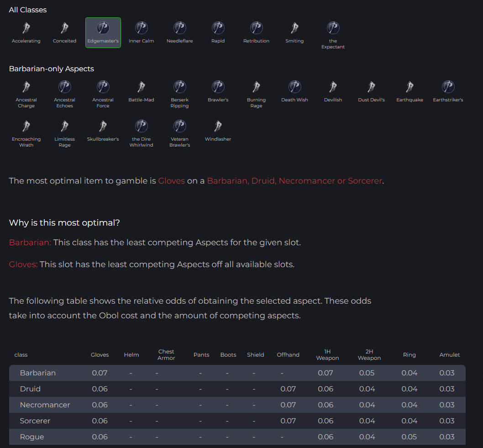This screenshot has width=483, height=448.
Task: Choose the Rapid aspect icon
Action: click(x=218, y=28)
